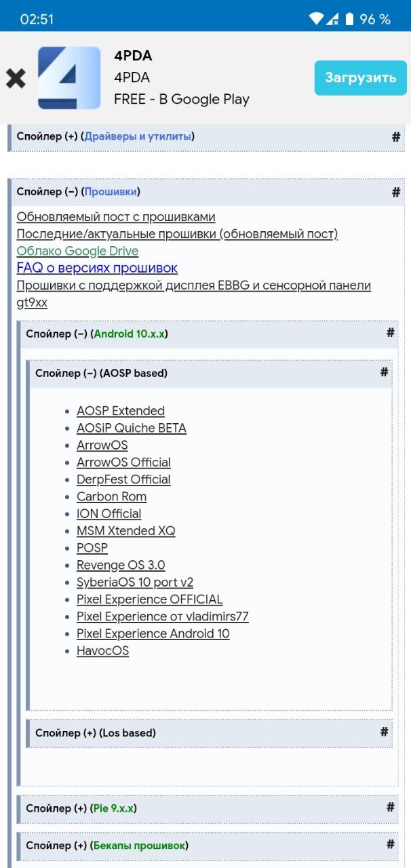Screen dimensions: 411x868
Task: Click the # anchor of Прошивки spoiler
Action: click(396, 193)
